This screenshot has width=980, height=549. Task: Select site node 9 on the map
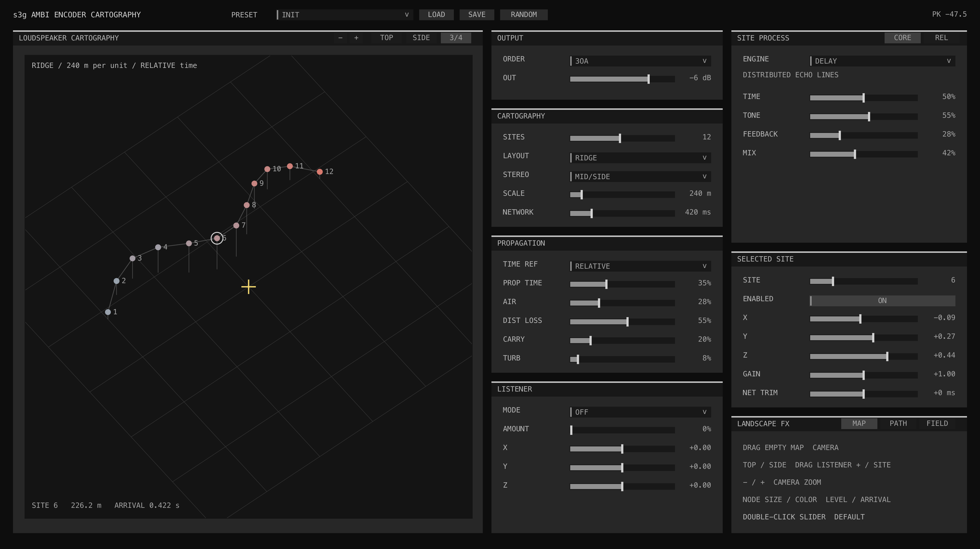coord(254,184)
